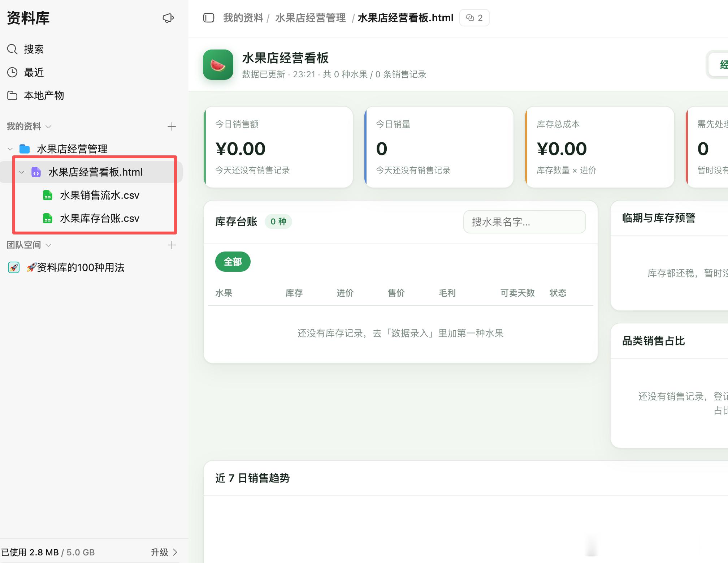The height and width of the screenshot is (563, 728).
Task: Collapse the 水果店经营管理 folder arrow
Action: pos(10,149)
